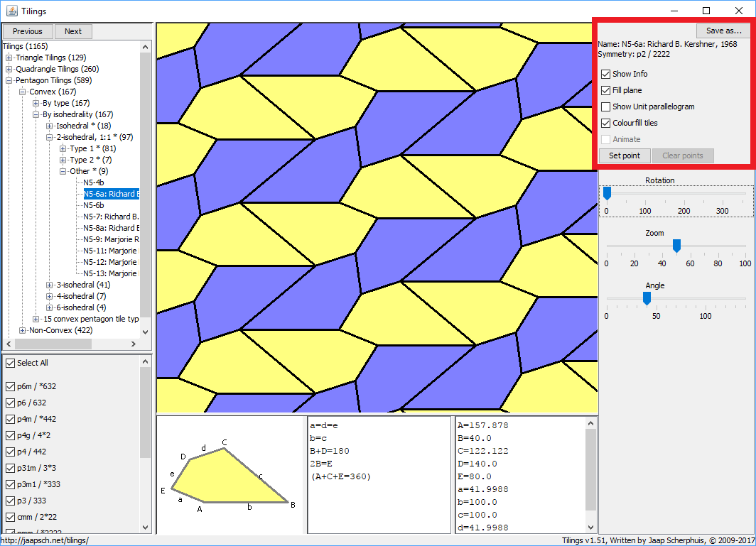
Task: Uncheck the p3m1 / *333 checkbox
Action: [10, 485]
